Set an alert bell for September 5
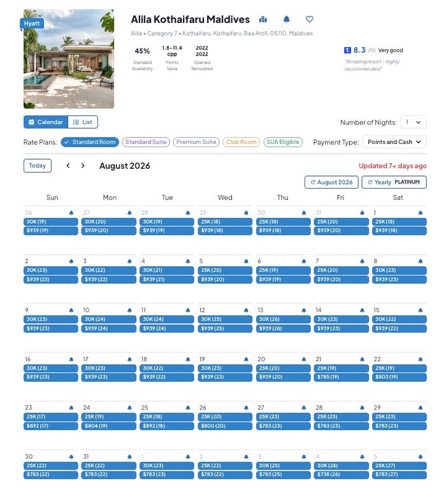The image size is (446, 504). coord(421,457)
